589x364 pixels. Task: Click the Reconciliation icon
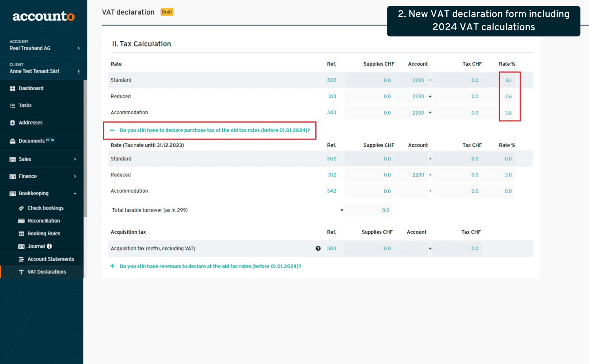[x=21, y=221]
